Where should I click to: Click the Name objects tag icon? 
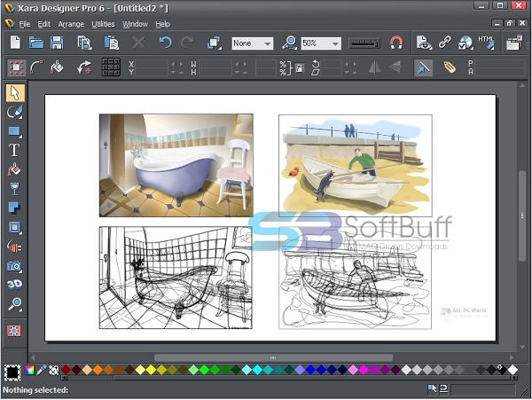coord(450,67)
